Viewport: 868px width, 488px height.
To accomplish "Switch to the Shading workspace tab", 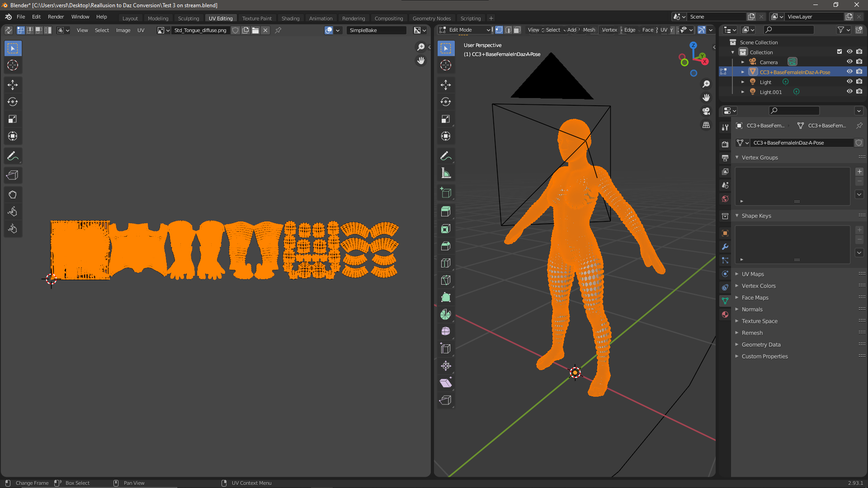I will coord(291,18).
